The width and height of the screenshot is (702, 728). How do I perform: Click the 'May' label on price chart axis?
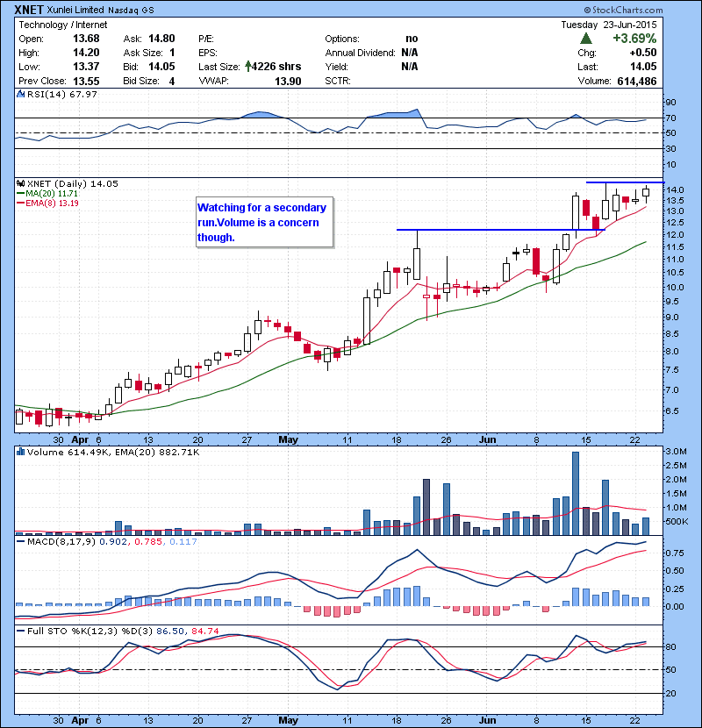(288, 439)
